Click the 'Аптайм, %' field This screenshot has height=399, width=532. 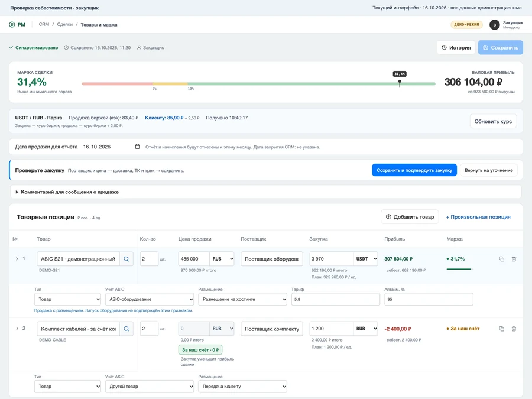click(429, 299)
